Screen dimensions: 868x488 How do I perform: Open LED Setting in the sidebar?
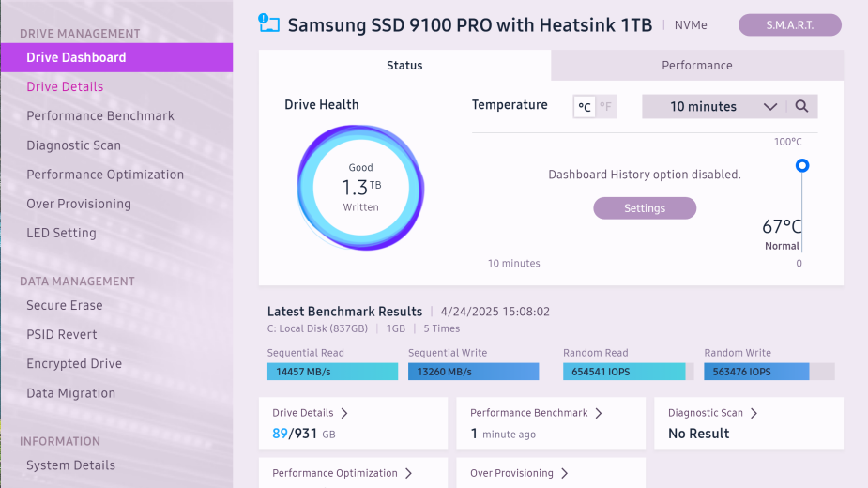point(61,233)
